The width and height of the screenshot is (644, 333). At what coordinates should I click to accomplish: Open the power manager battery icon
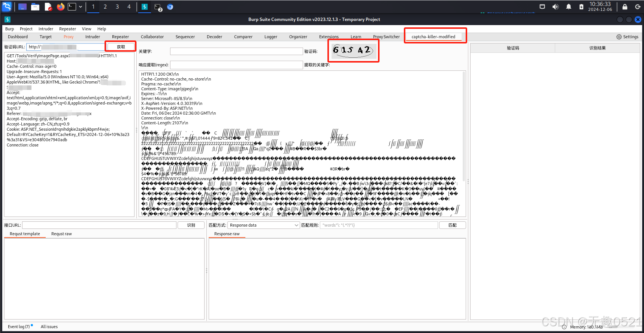581,7
